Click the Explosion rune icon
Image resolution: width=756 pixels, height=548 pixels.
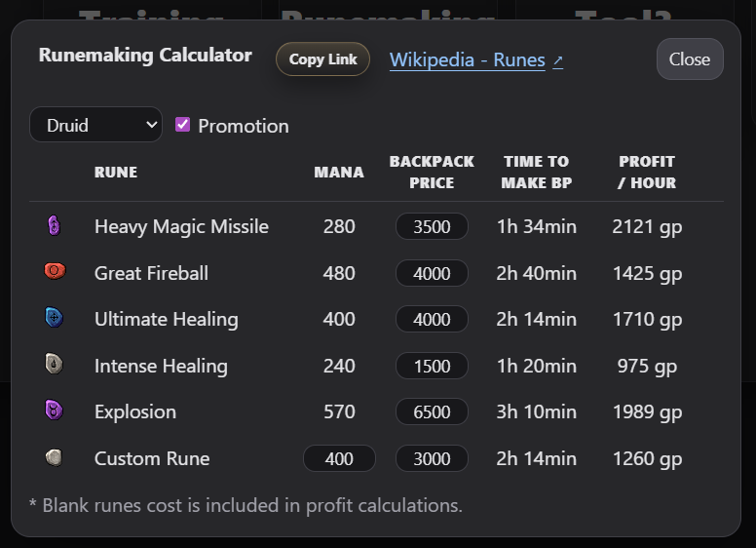coord(55,411)
